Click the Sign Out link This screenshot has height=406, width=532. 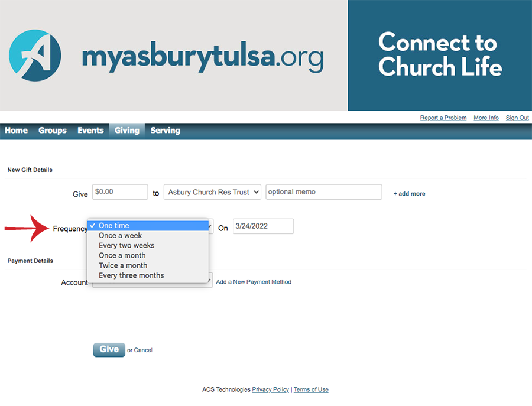[x=517, y=118]
